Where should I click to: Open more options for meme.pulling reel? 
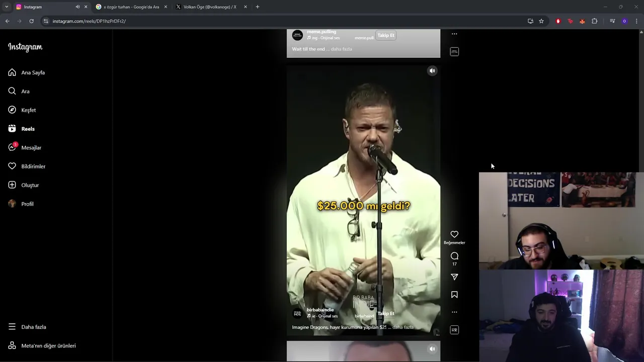pyautogui.click(x=454, y=34)
